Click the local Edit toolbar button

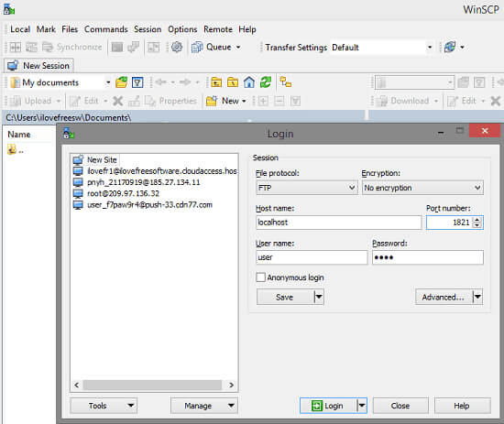pyautogui.click(x=84, y=101)
